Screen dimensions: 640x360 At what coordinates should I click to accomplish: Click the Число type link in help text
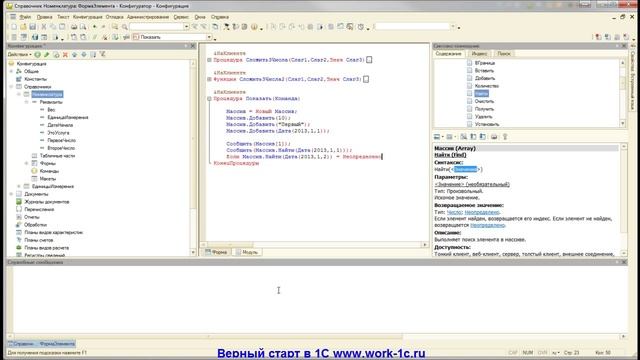click(x=454, y=212)
